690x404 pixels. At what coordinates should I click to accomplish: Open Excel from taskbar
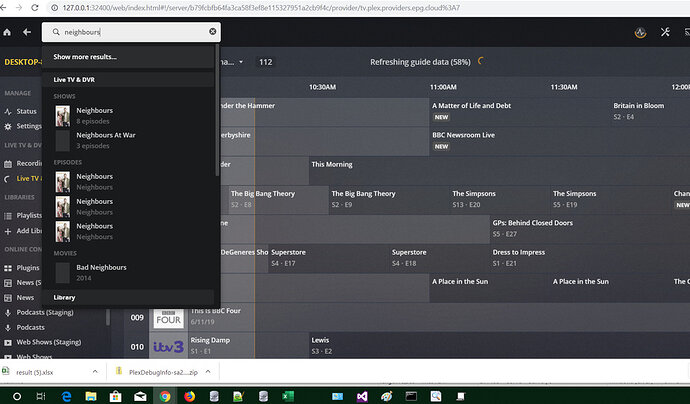coord(288,397)
